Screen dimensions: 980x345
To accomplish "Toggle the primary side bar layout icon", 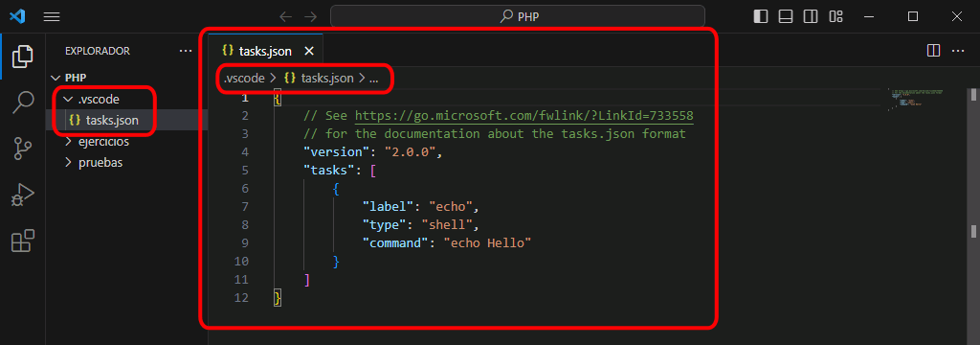I will pyautogui.click(x=761, y=17).
